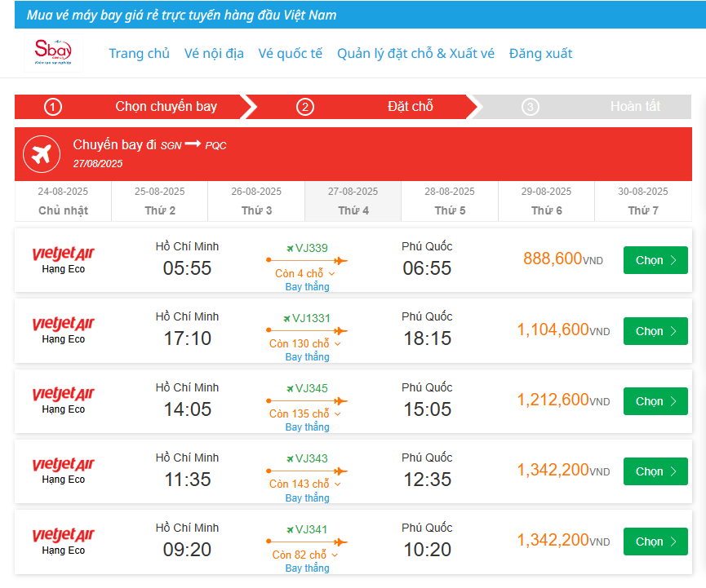
Task: Switch to the 26-08-2025 Thứ 3 date
Action: (x=256, y=201)
